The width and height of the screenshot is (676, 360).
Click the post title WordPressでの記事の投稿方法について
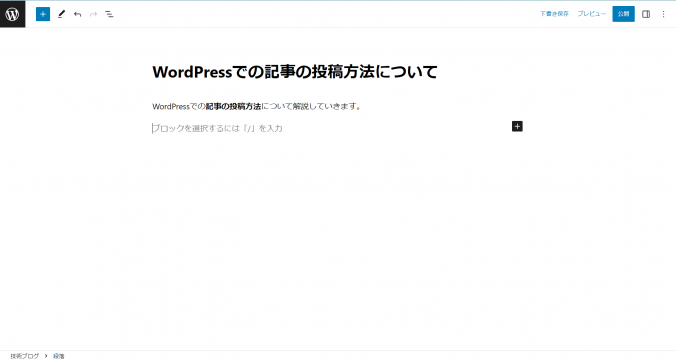click(295, 72)
